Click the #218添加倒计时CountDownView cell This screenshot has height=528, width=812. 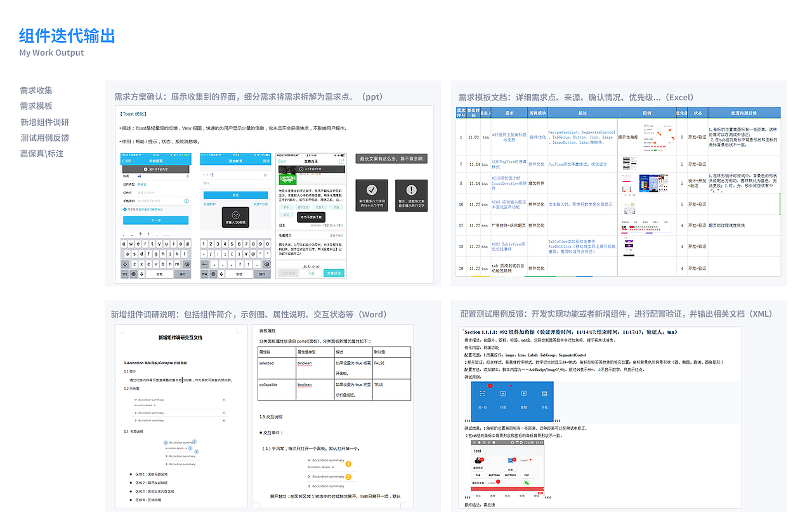click(509, 183)
